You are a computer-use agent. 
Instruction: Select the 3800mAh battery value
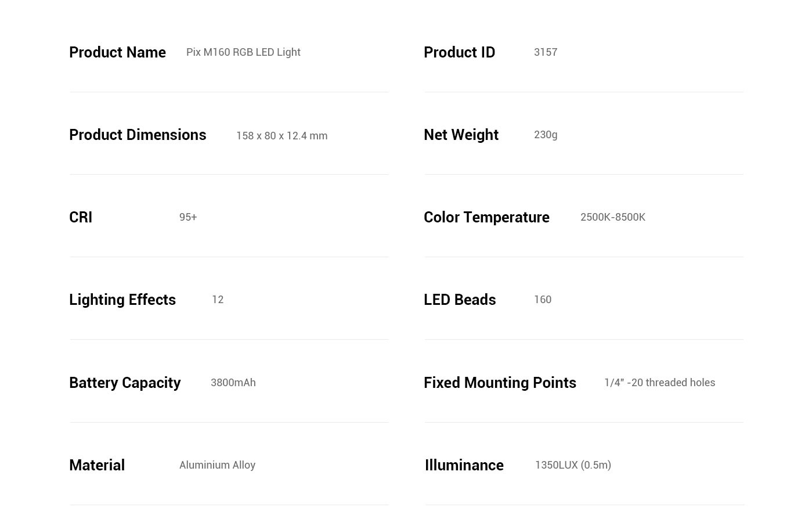point(233,383)
